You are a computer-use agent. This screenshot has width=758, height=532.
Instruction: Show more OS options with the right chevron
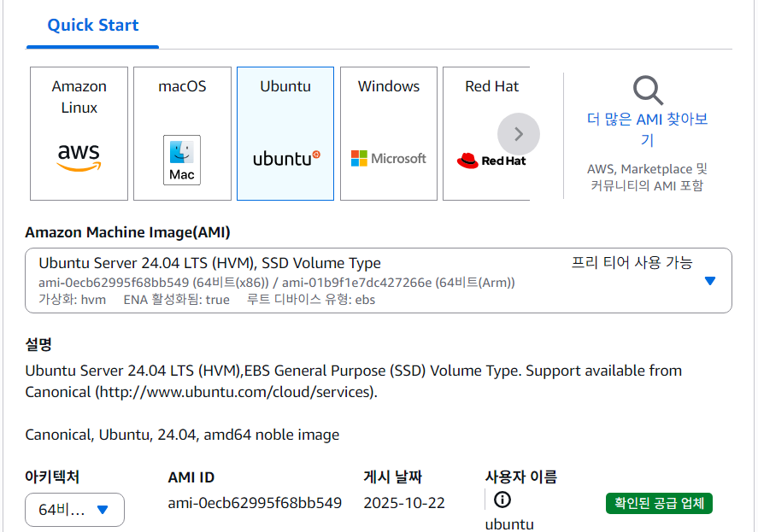(519, 134)
